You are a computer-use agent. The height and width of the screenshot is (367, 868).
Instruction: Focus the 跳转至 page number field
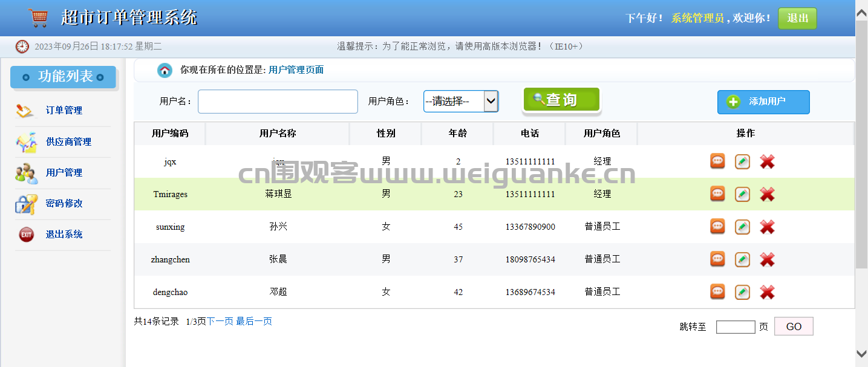point(736,327)
